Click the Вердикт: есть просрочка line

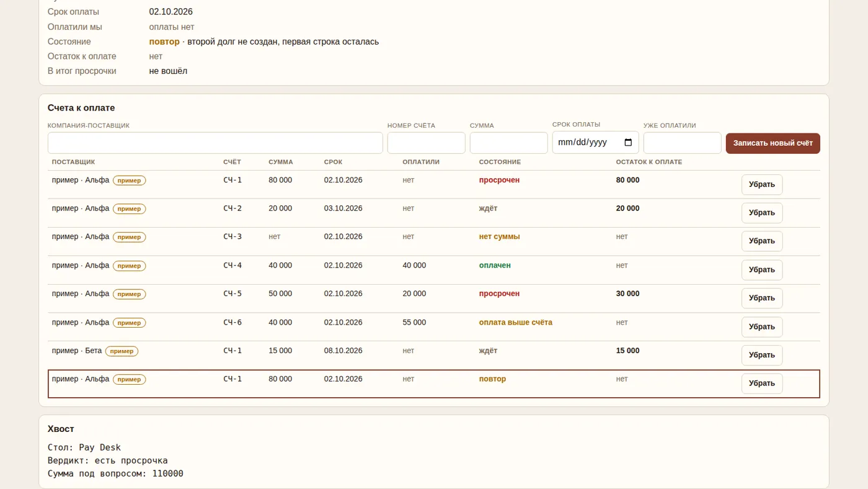pyautogui.click(x=108, y=460)
